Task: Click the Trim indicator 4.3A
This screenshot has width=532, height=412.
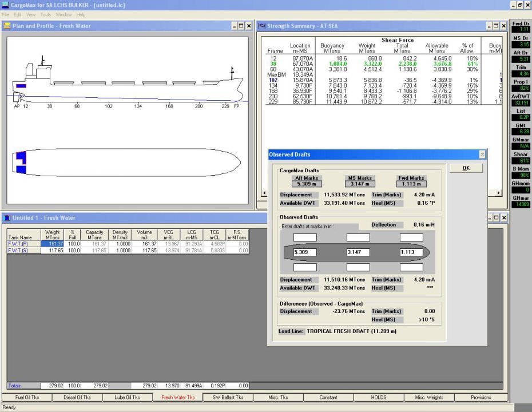Action: 521,74
